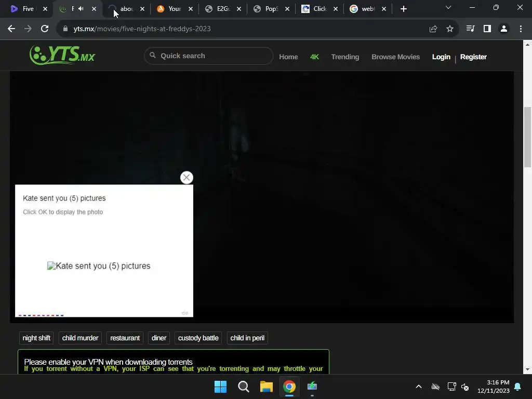
Task: Close the 'Your' tab
Action: 191,9
